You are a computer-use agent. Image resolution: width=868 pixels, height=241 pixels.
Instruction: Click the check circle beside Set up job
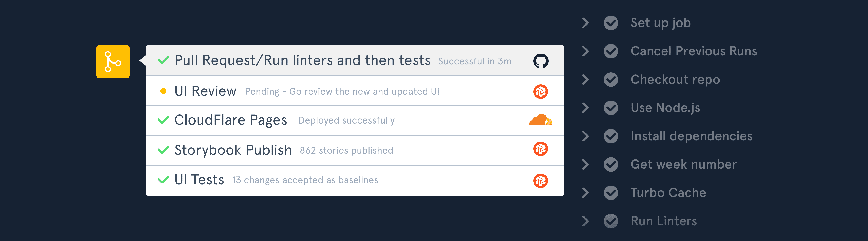611,23
